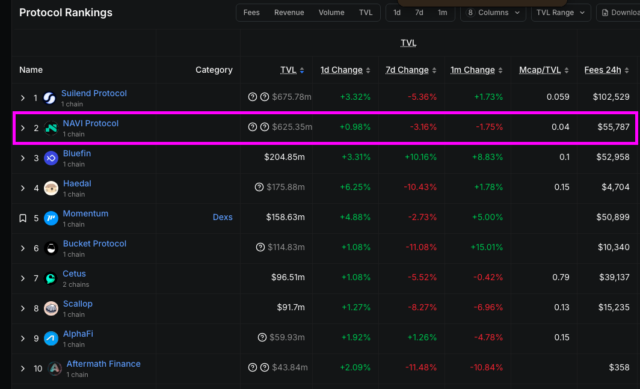The width and height of the screenshot is (640, 389).
Task: Click the question mark icon next to AlphaFi TVL
Action: (262, 337)
